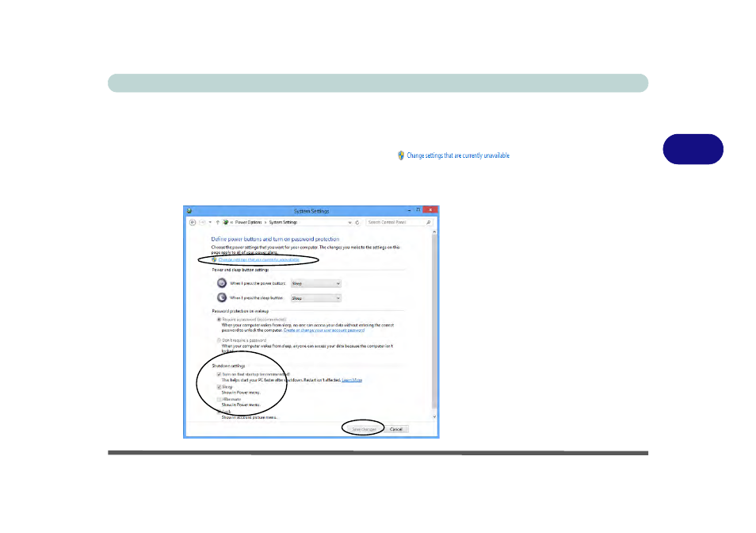Click the Forward navigation arrow

(x=202, y=222)
